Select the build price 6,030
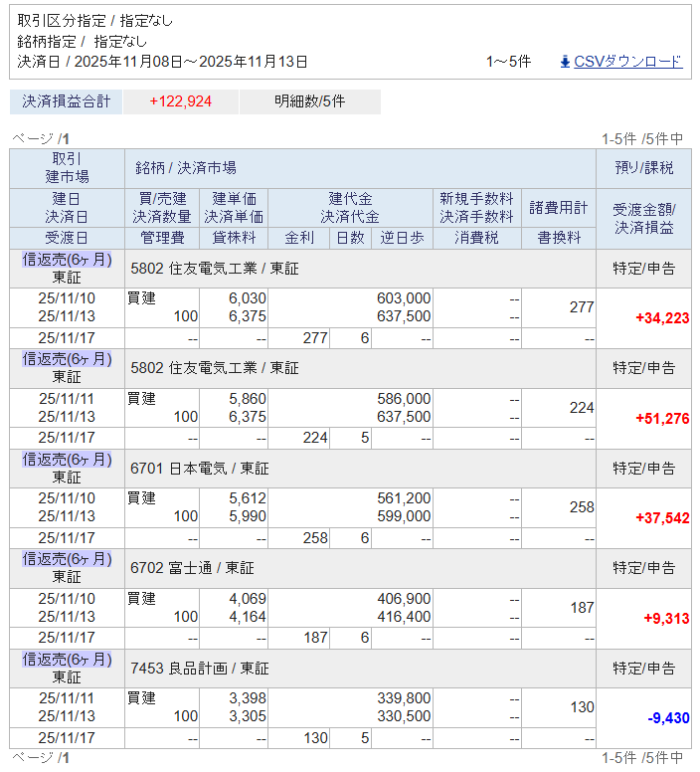Image resolution: width=700 pixels, height=772 pixels. (248, 298)
